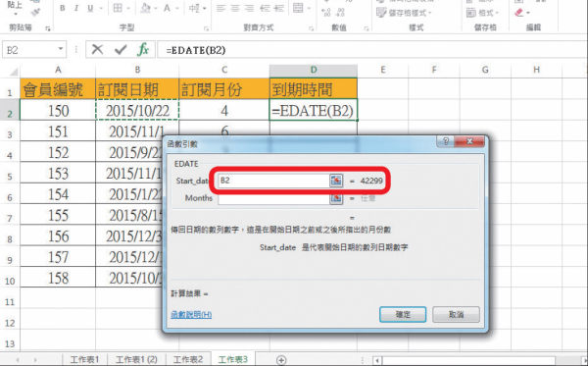Select column D header

coord(314,70)
